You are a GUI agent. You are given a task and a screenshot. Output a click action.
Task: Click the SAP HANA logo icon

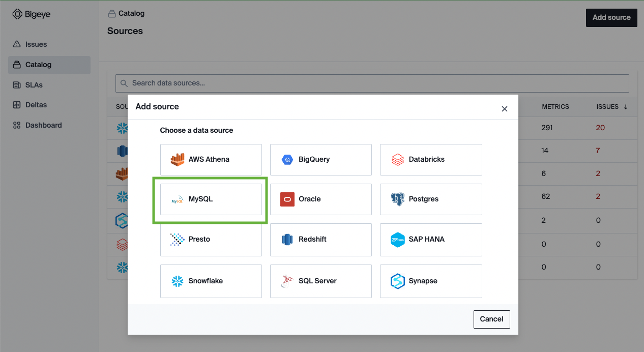point(397,240)
